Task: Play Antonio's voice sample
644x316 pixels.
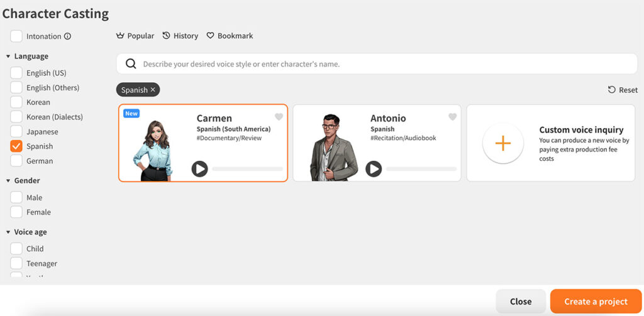Action: point(374,168)
